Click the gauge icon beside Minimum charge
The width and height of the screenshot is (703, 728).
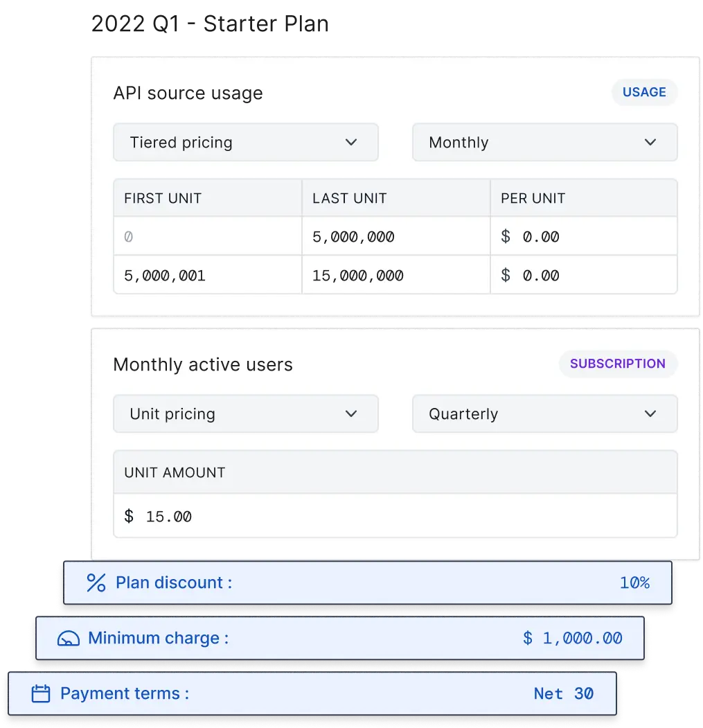[68, 639]
